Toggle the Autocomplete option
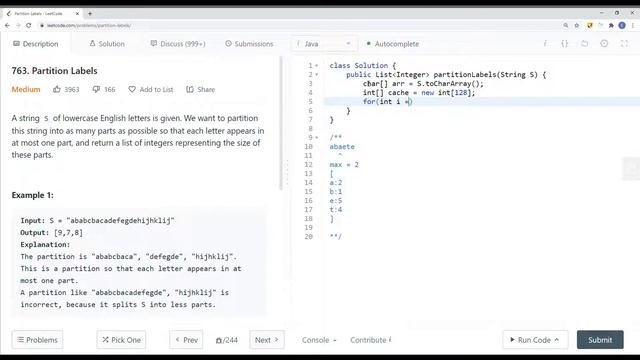 (x=393, y=44)
